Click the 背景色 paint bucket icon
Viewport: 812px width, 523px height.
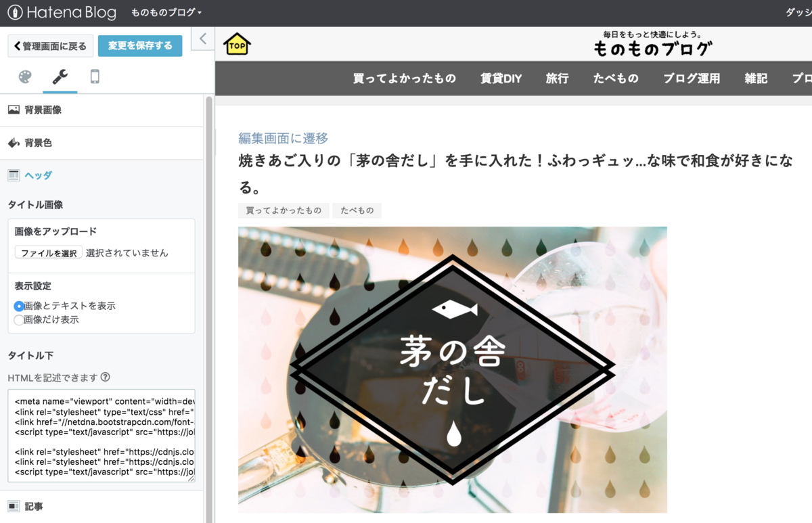tap(14, 143)
